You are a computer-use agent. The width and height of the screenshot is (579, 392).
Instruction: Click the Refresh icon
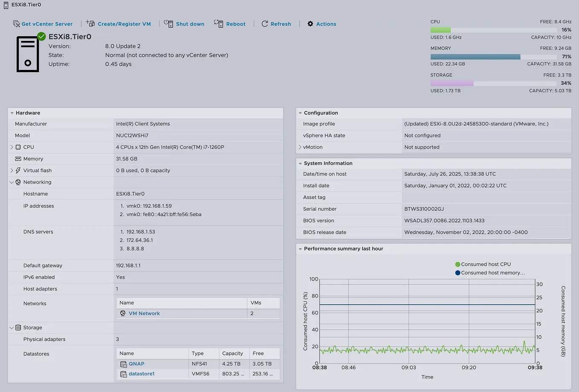(x=265, y=24)
